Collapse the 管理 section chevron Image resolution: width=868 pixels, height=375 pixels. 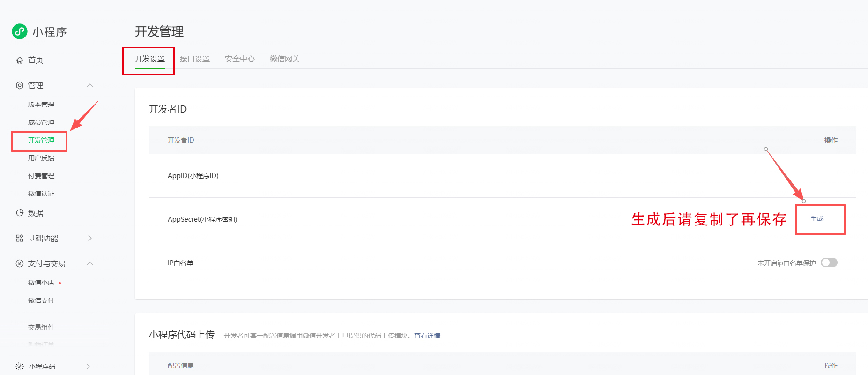point(90,85)
